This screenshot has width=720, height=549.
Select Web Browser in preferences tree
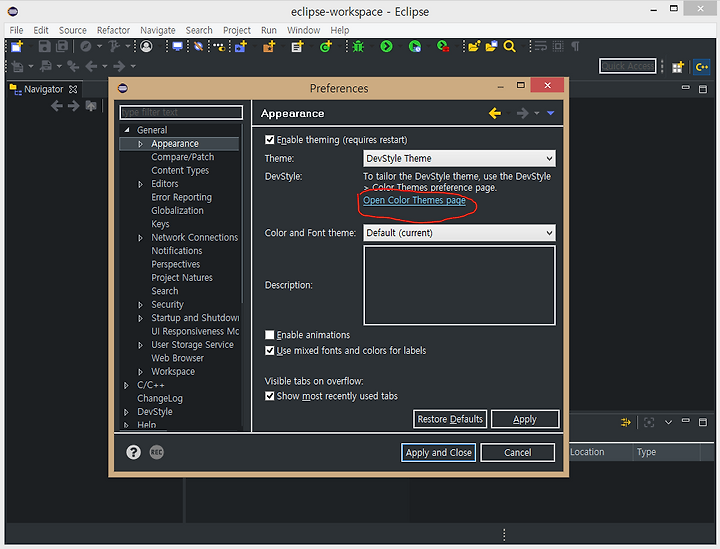(178, 358)
